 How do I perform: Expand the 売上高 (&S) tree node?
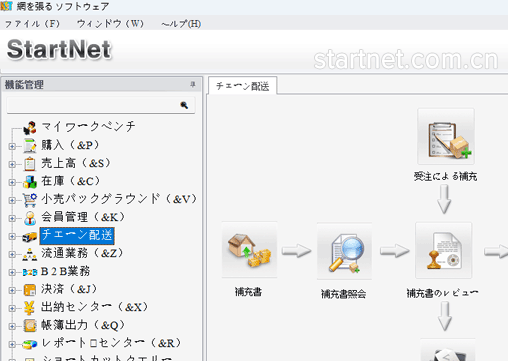tap(12, 164)
